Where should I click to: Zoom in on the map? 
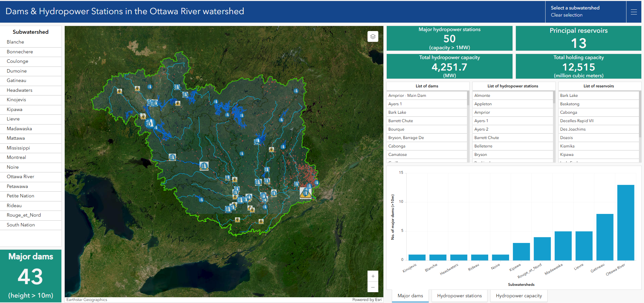(x=373, y=276)
